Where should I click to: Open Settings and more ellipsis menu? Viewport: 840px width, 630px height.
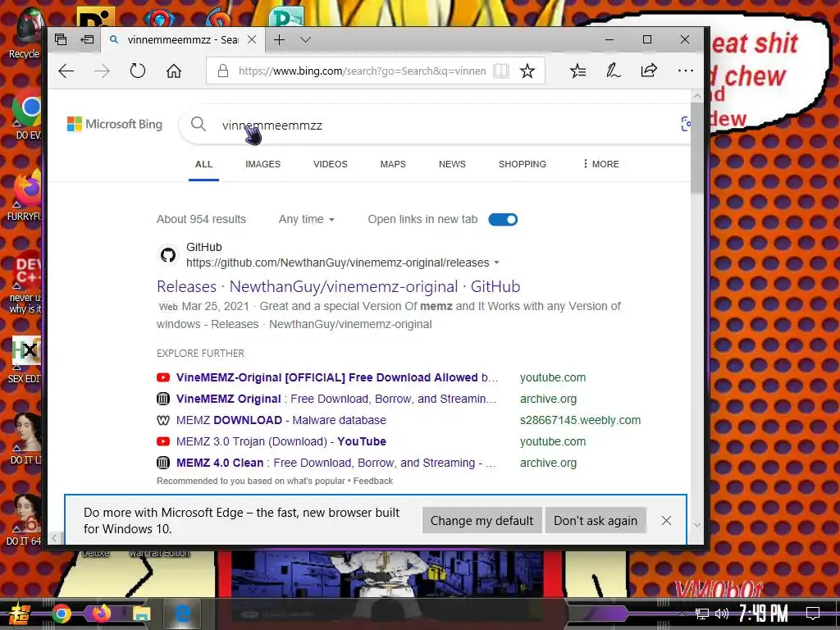(685, 71)
